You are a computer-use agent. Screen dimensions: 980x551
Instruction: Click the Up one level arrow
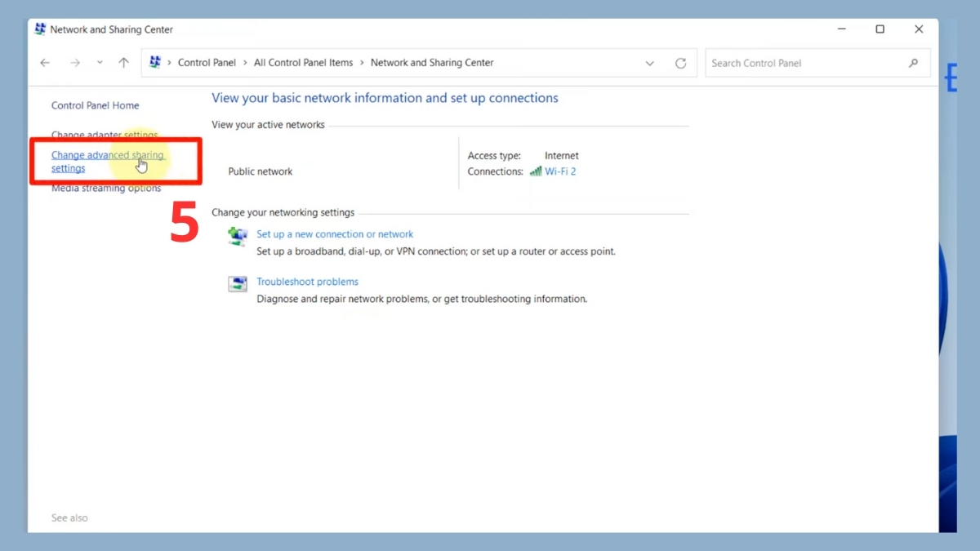coord(123,63)
